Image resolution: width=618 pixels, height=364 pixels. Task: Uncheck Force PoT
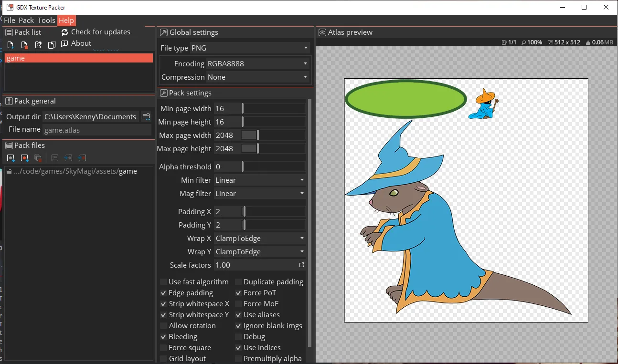(x=238, y=293)
